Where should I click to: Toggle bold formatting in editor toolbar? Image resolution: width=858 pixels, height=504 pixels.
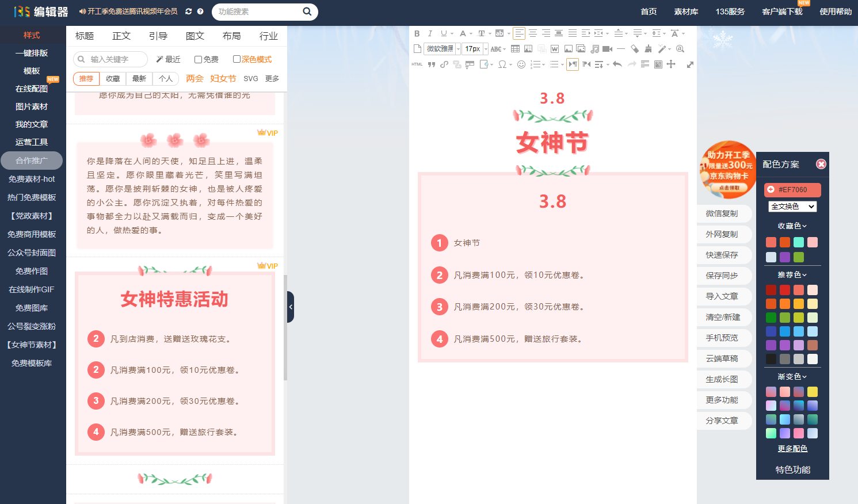tap(417, 33)
